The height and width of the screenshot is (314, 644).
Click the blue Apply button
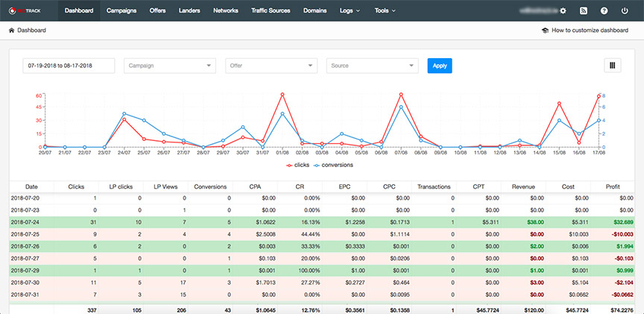pyautogui.click(x=440, y=66)
